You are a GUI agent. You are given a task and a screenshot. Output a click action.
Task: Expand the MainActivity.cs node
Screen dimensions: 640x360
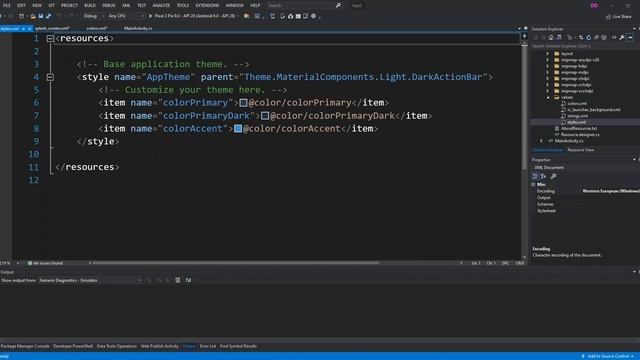[542, 141]
